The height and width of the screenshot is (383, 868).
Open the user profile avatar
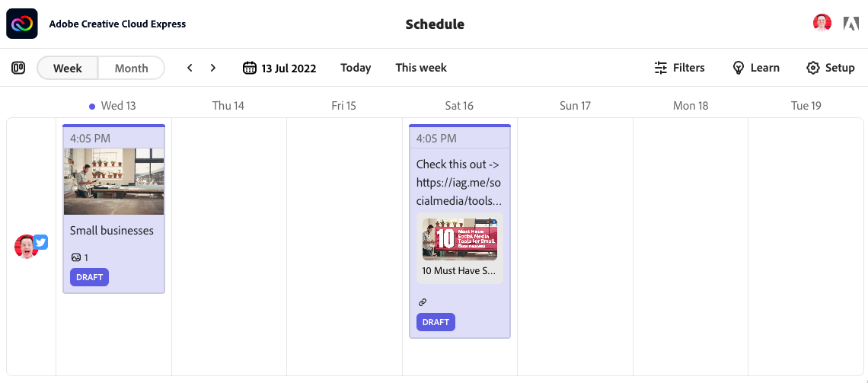(822, 24)
